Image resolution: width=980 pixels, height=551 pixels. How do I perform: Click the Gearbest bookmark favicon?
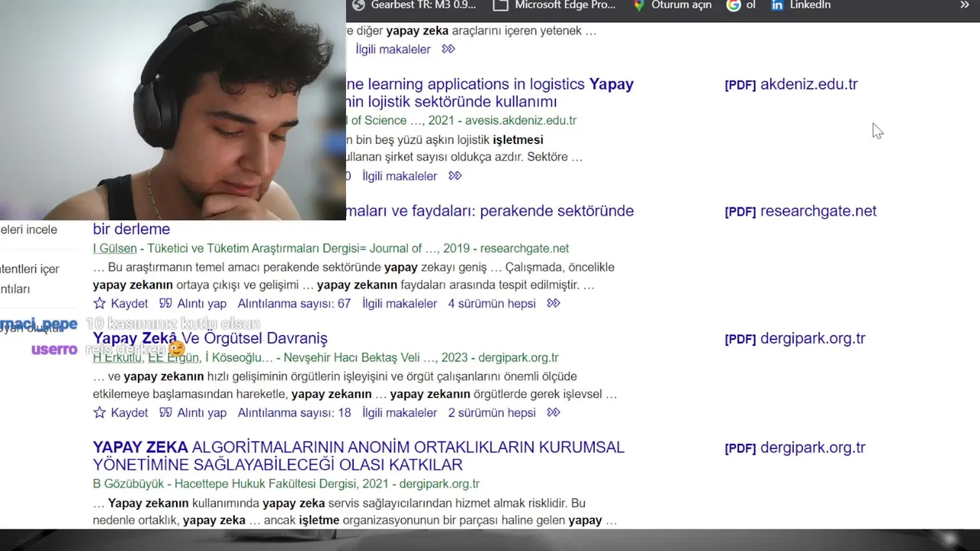pos(358,5)
